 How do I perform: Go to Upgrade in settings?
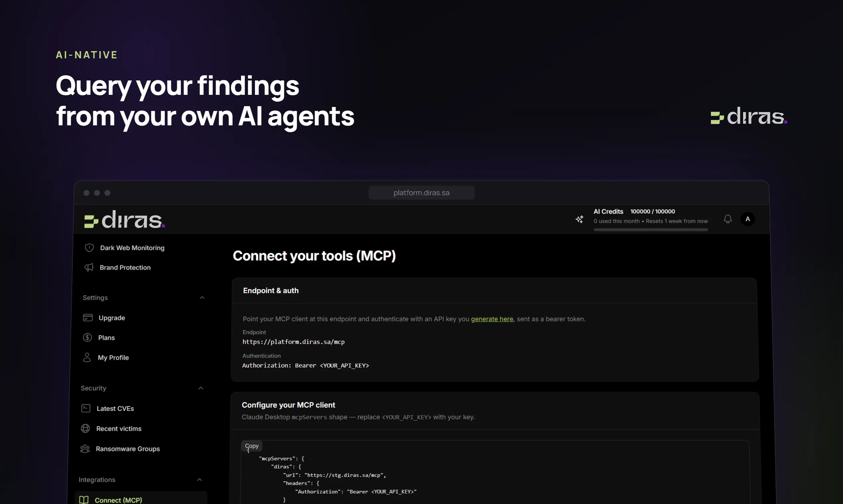coord(112,318)
